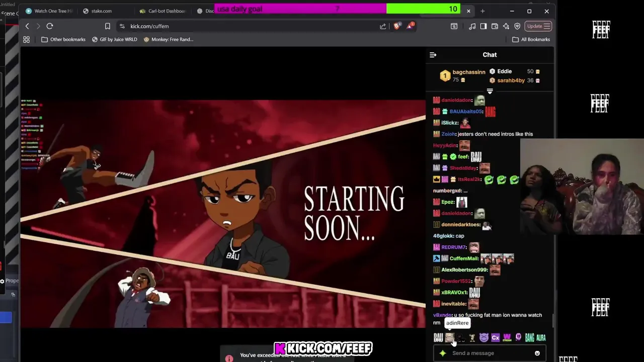Open the GIF by Juice WRLD bookmark
The width and height of the screenshot is (644, 362).
[x=114, y=39]
